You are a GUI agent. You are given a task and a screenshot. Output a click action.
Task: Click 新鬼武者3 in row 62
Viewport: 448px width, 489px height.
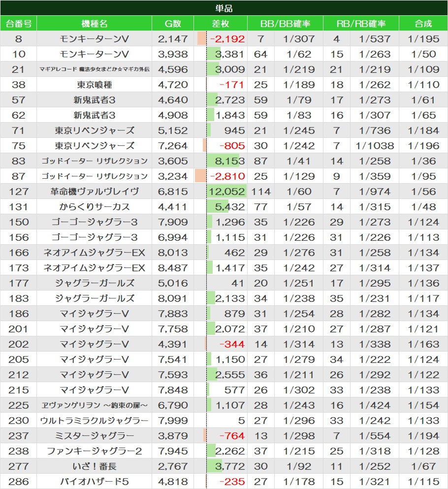[94, 115]
